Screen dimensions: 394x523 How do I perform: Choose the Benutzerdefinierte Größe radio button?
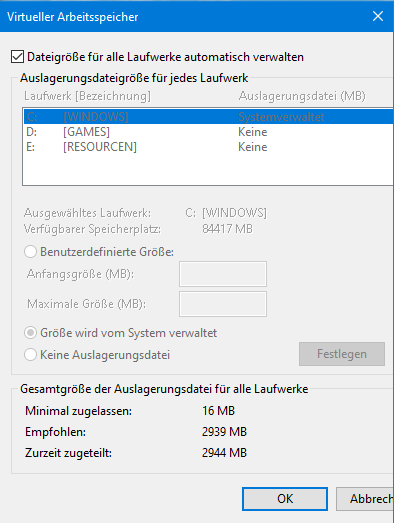click(x=30, y=251)
